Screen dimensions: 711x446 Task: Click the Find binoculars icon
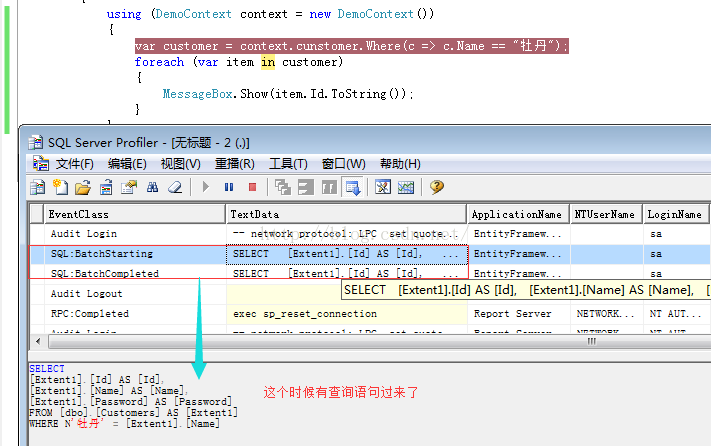click(152, 187)
